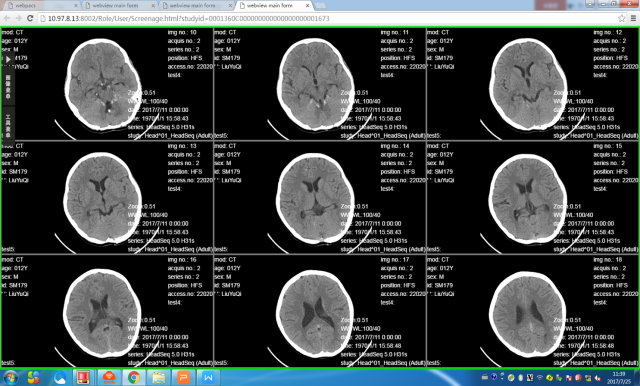Select CT slice image no. 18
This screenshot has width=640, height=386.
(533, 311)
